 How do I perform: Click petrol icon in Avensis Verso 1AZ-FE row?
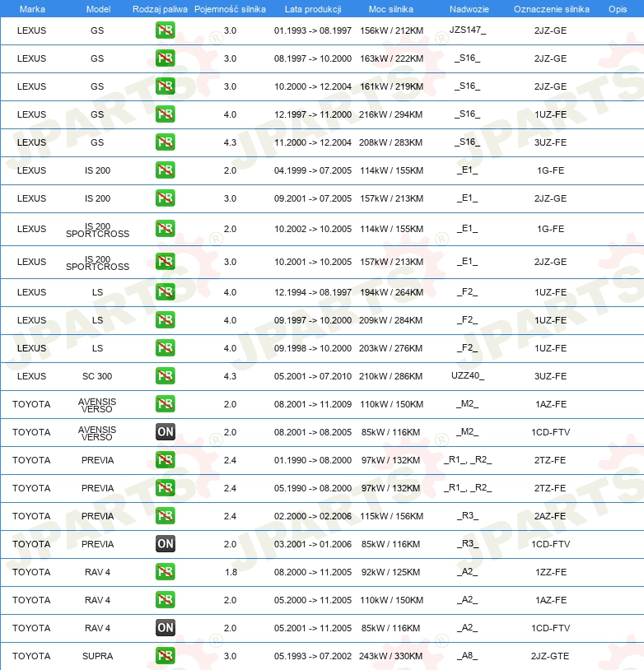click(165, 404)
